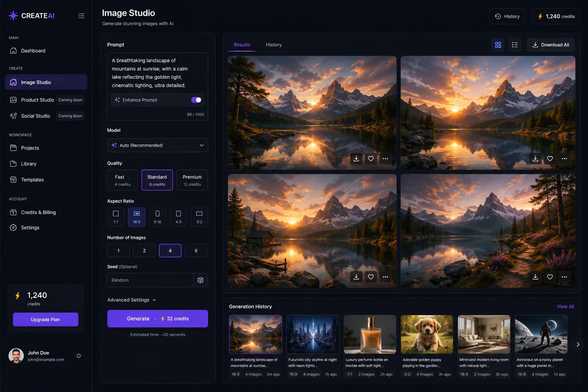The image size is (588, 392).
Task: Open the Auto (Recommended) model dropdown
Action: click(x=158, y=145)
